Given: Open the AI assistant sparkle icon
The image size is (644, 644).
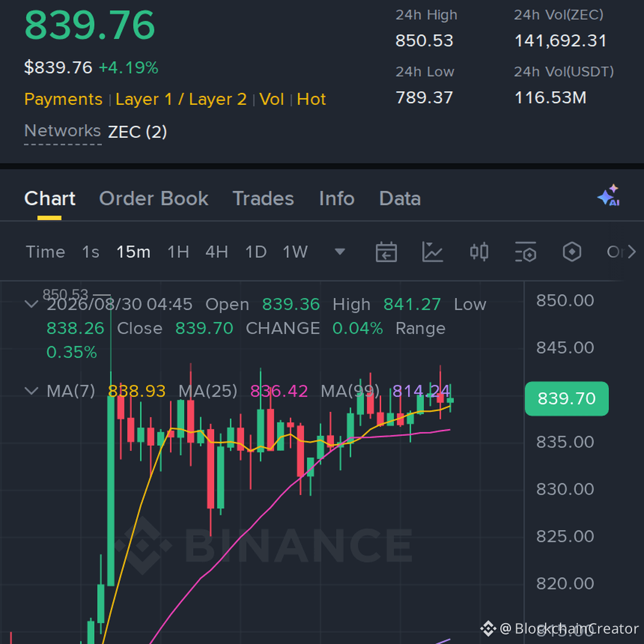Looking at the screenshot, I should pos(609,195).
